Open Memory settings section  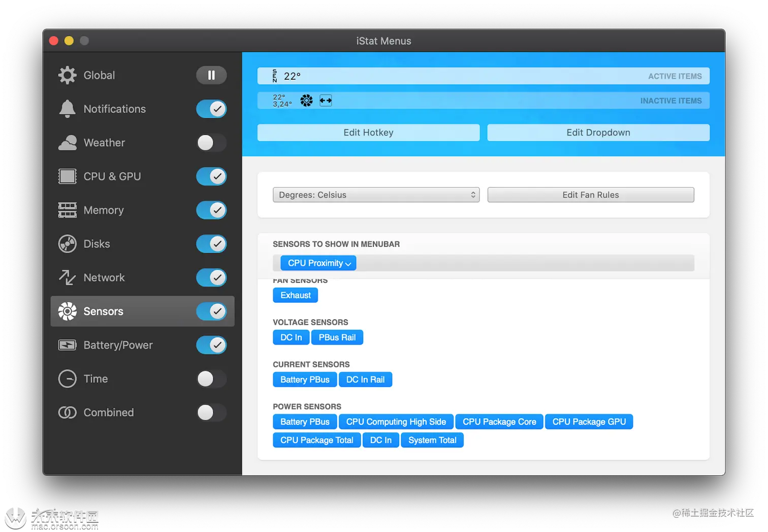point(142,210)
